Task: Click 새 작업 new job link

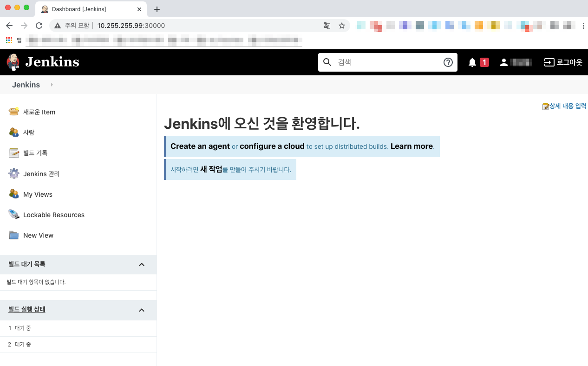Action: click(x=211, y=169)
